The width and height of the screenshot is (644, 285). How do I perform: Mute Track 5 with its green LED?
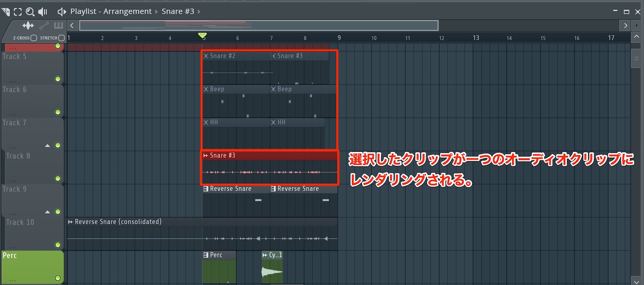point(58,79)
